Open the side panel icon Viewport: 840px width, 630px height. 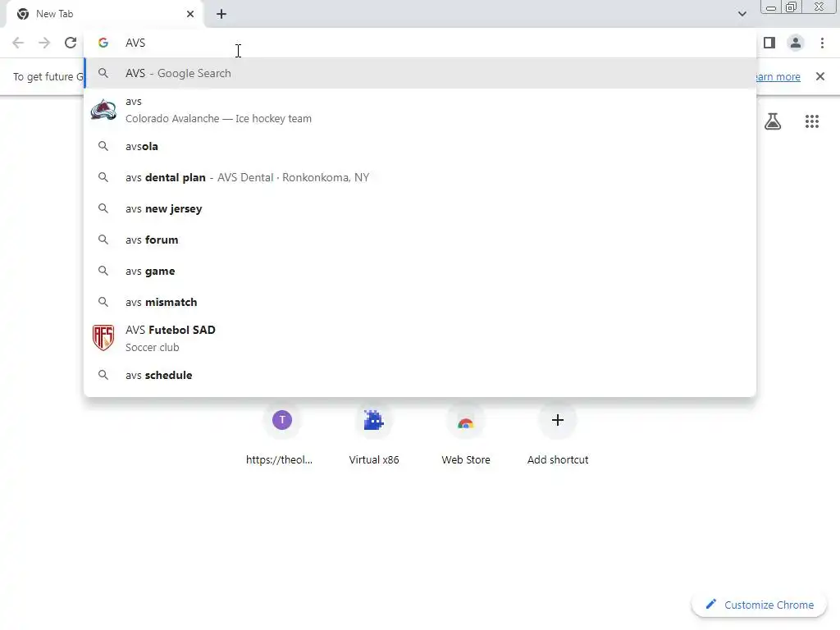click(x=769, y=43)
